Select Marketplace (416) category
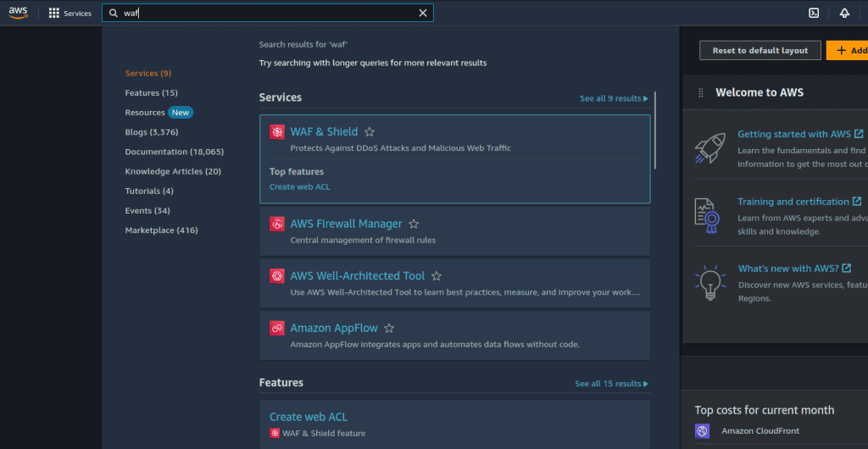This screenshot has width=868, height=449. [161, 230]
